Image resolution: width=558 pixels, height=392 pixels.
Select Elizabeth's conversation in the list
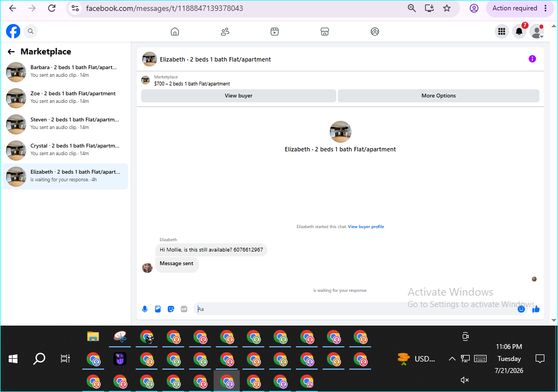coord(65,176)
